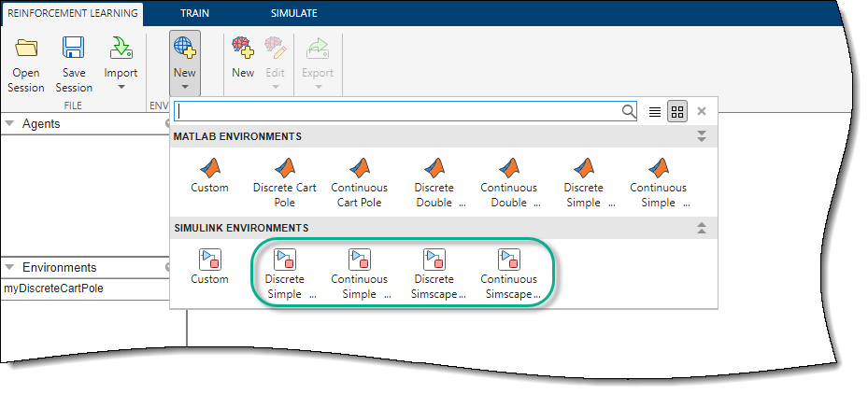Click the magnifier search icon

point(629,111)
